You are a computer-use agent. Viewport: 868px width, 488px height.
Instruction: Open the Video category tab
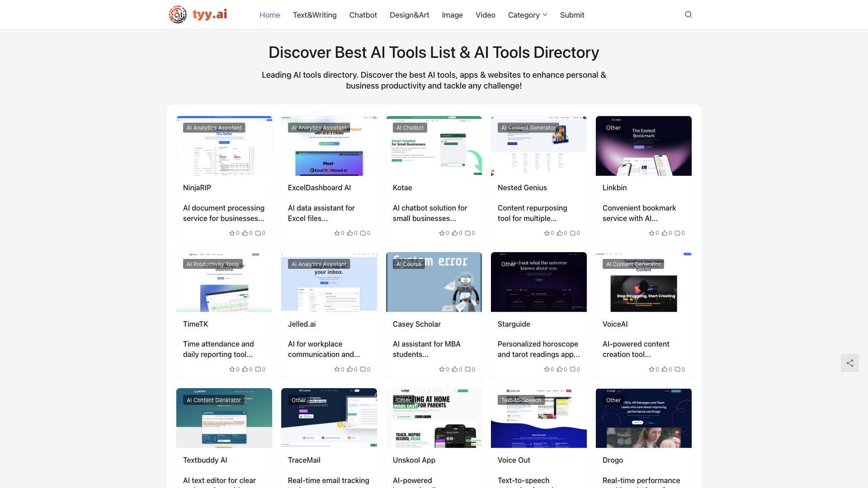[x=485, y=15]
